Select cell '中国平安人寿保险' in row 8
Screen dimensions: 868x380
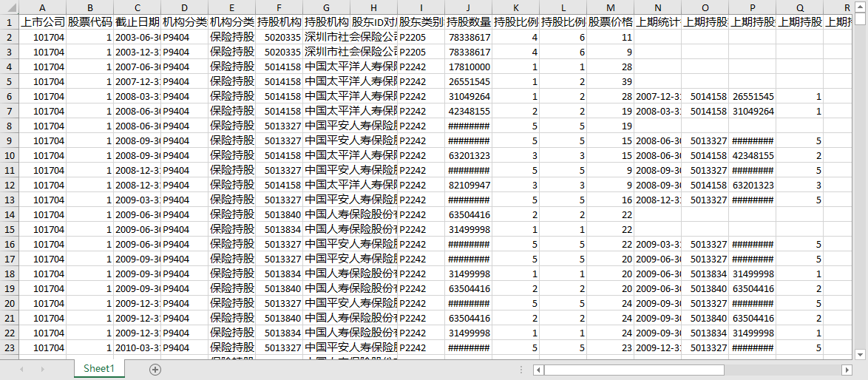pyautogui.click(x=350, y=126)
